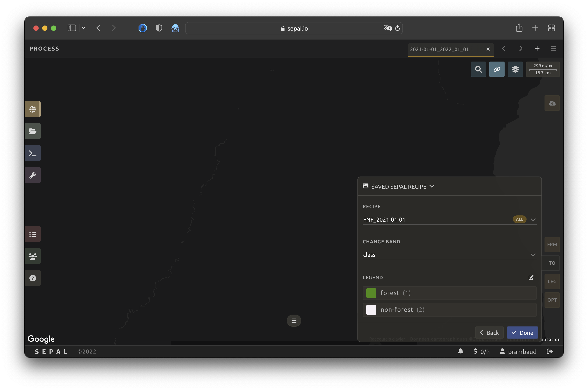Toggle the linked maps chain button
The width and height of the screenshot is (588, 390).
pos(497,69)
